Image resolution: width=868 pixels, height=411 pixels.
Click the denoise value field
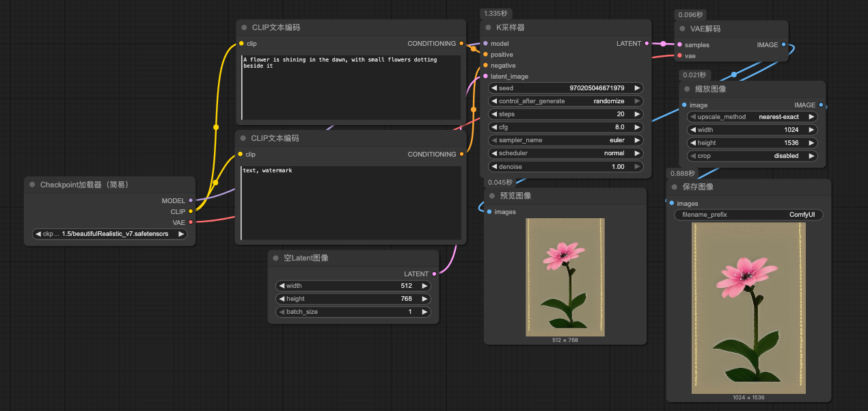coord(565,167)
